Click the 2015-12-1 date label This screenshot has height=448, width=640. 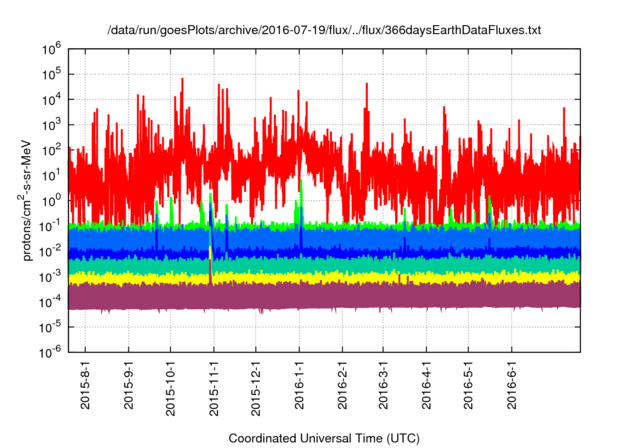tap(256, 388)
